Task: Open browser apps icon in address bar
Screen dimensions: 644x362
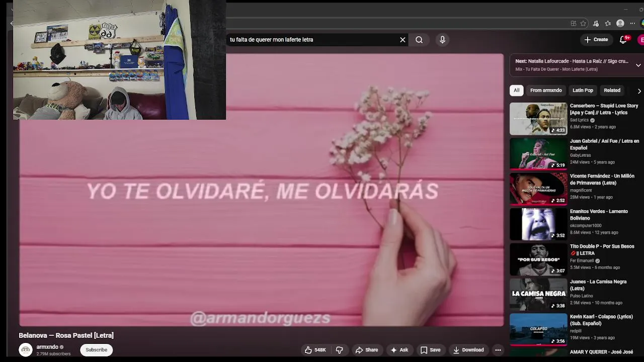Action: [573, 24]
